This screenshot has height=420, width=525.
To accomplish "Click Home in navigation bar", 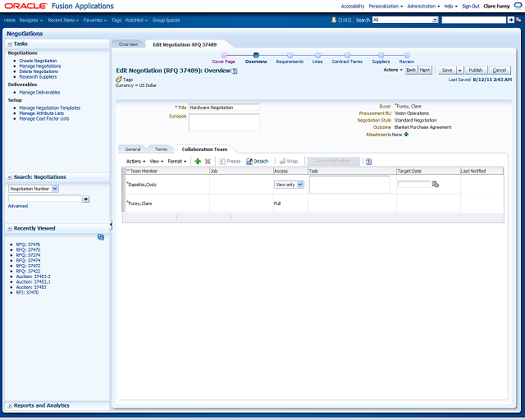I will 9,21.
